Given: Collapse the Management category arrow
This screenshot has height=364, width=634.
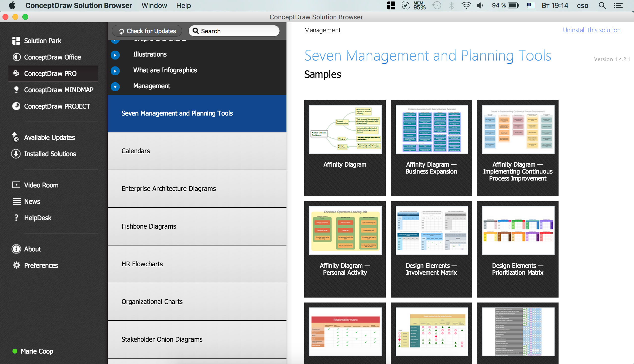Looking at the screenshot, I should point(115,87).
